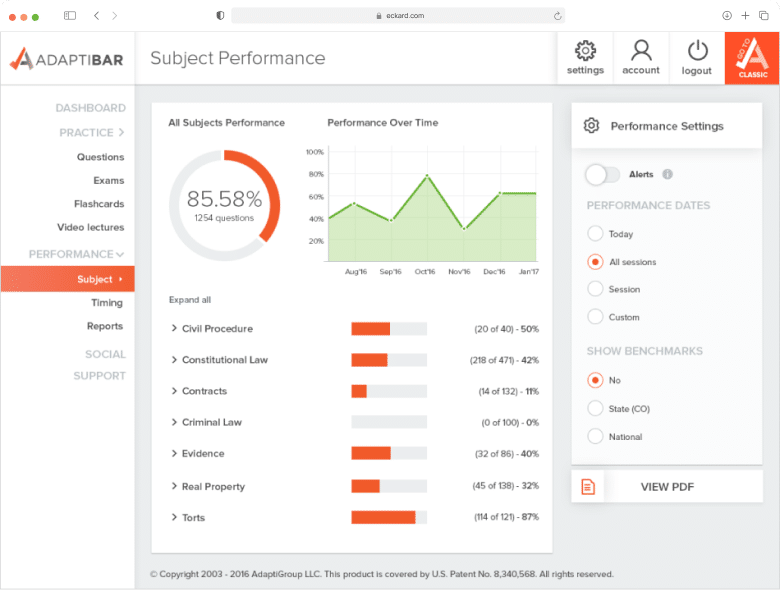
Task: Click Expand all link
Action: click(x=190, y=299)
